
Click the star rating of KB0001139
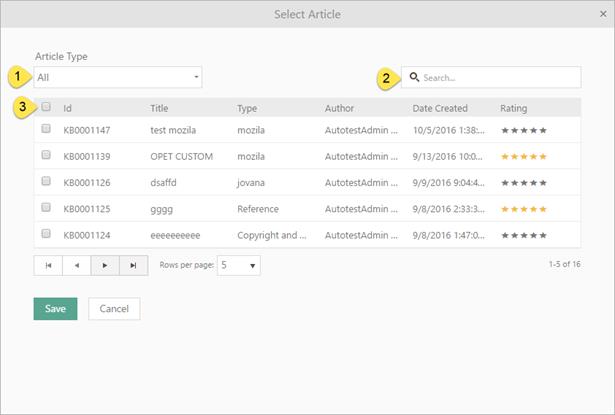524,157
